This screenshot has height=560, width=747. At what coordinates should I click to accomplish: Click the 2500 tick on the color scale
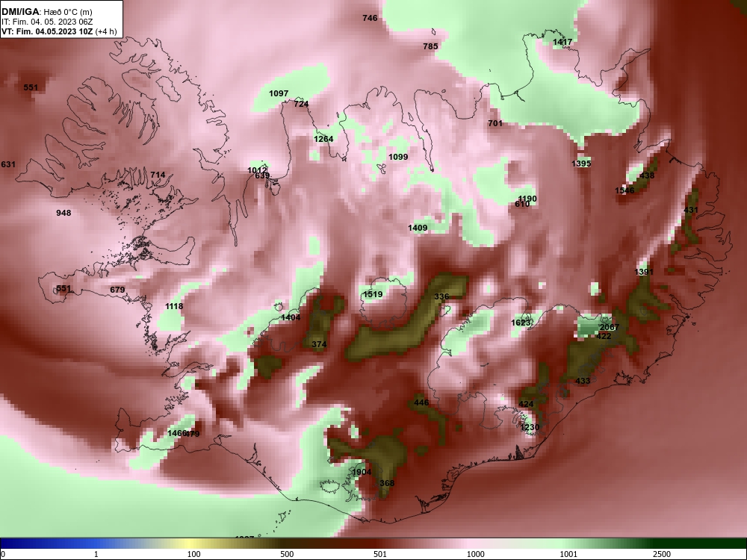coord(662,554)
